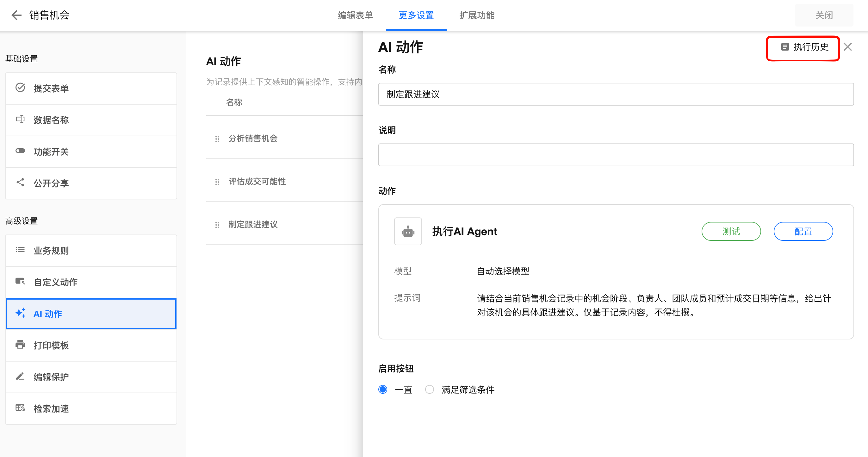This screenshot has width=868, height=457.
Task: Click the AI Agent robot icon
Action: click(x=408, y=231)
